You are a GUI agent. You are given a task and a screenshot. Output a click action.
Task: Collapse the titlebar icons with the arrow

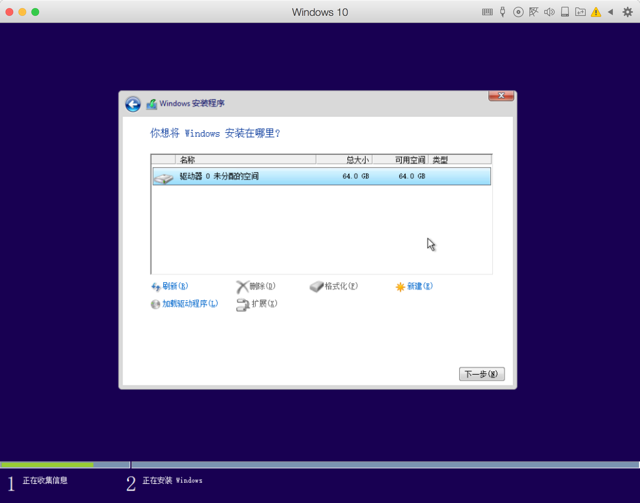(611, 12)
